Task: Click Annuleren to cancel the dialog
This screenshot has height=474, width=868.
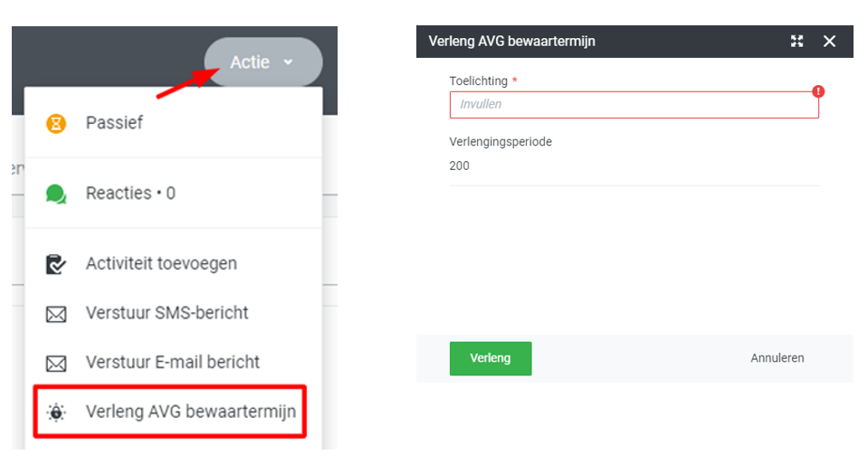Action: click(x=777, y=358)
